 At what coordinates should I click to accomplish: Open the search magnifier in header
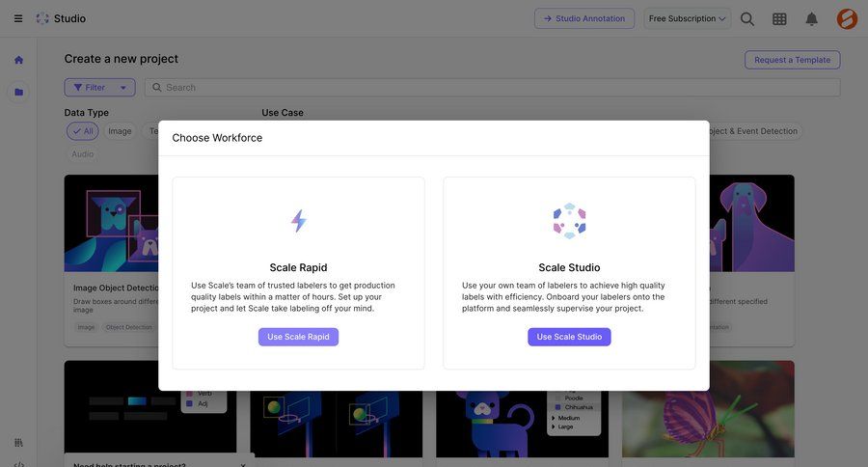(x=747, y=19)
